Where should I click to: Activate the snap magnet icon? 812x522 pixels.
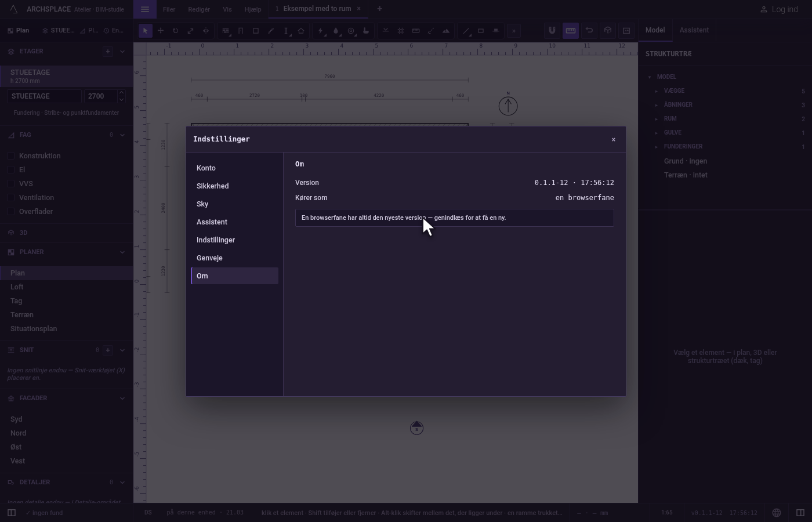point(552,31)
